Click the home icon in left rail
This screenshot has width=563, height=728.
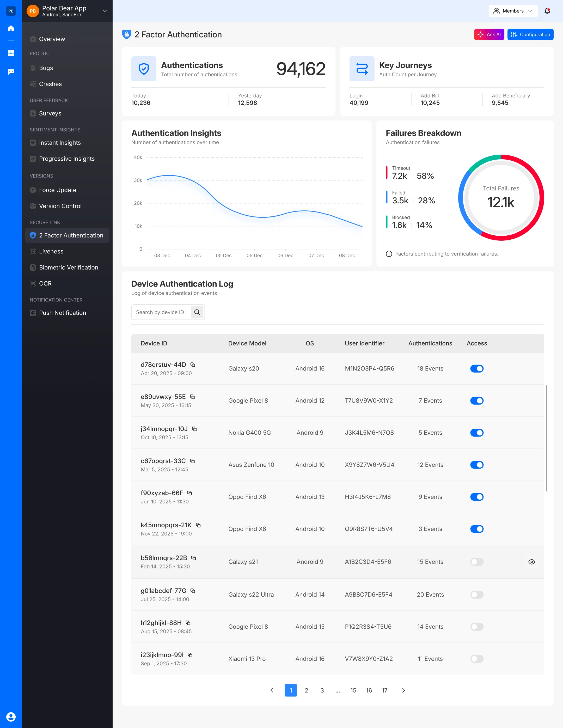point(11,28)
